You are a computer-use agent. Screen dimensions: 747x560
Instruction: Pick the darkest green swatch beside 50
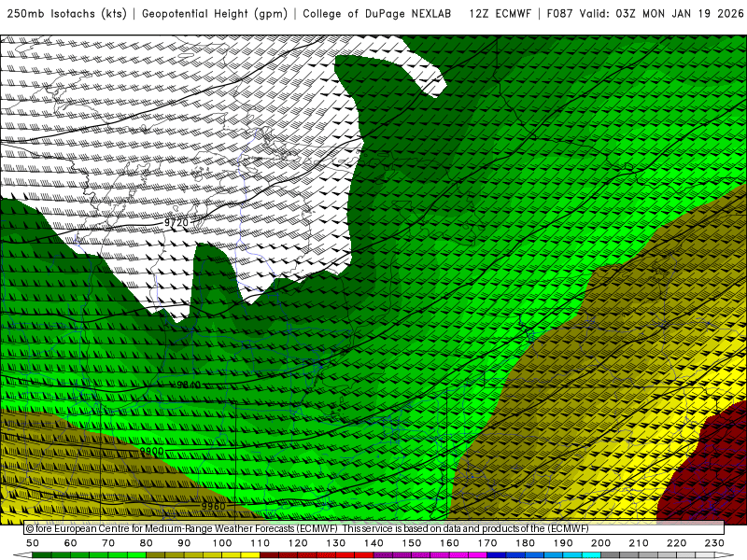42,555
